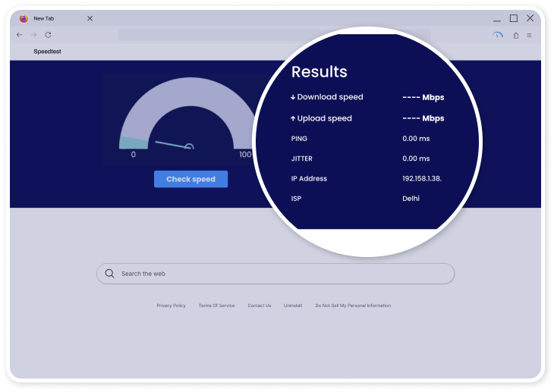Image resolution: width=554 pixels, height=392 pixels.
Task: Maximize the browser window
Action: (x=514, y=18)
